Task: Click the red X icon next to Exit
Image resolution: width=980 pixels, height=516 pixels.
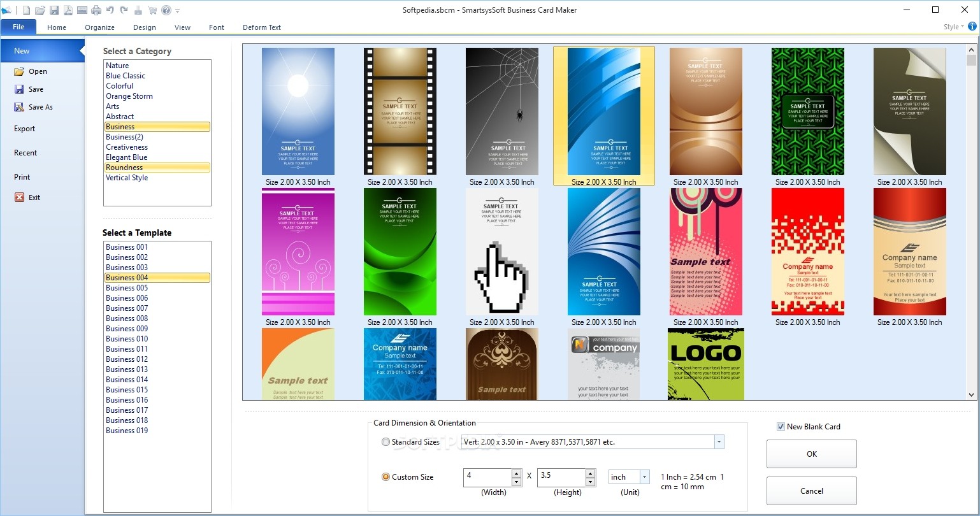Action: [x=19, y=197]
